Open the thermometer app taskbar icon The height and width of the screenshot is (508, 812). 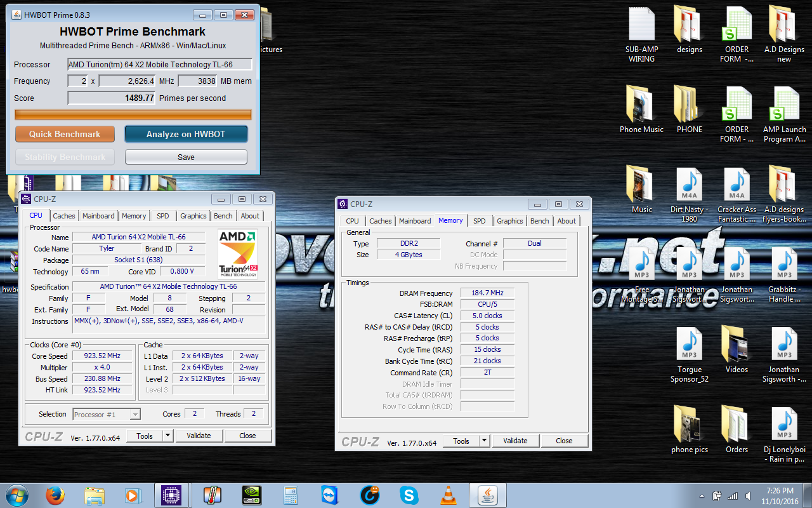(x=211, y=495)
